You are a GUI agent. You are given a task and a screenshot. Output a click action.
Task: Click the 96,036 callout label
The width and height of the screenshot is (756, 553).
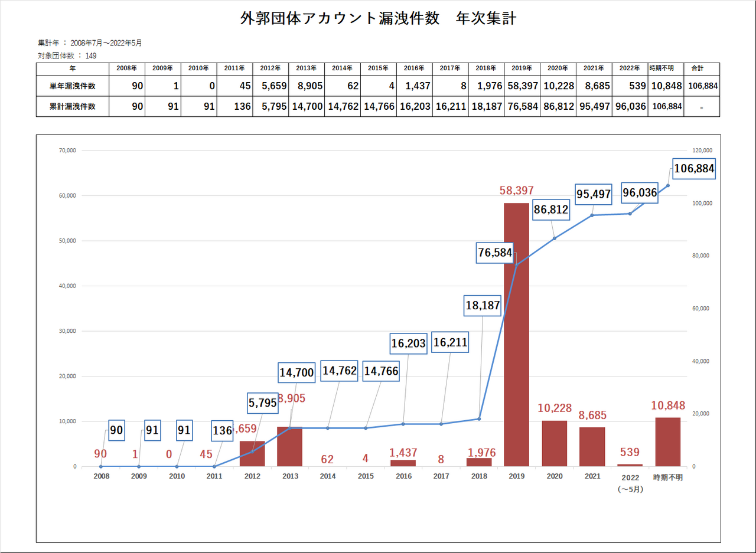tap(639, 193)
